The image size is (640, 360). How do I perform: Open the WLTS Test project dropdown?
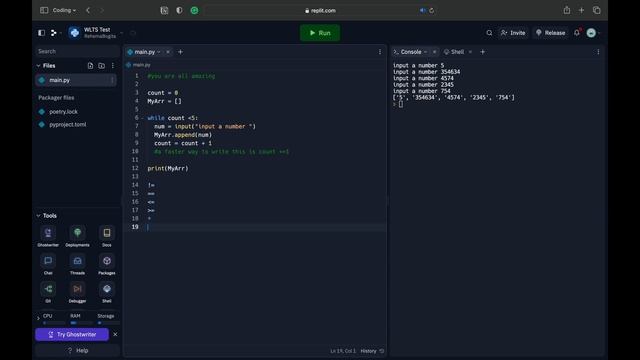click(121, 33)
